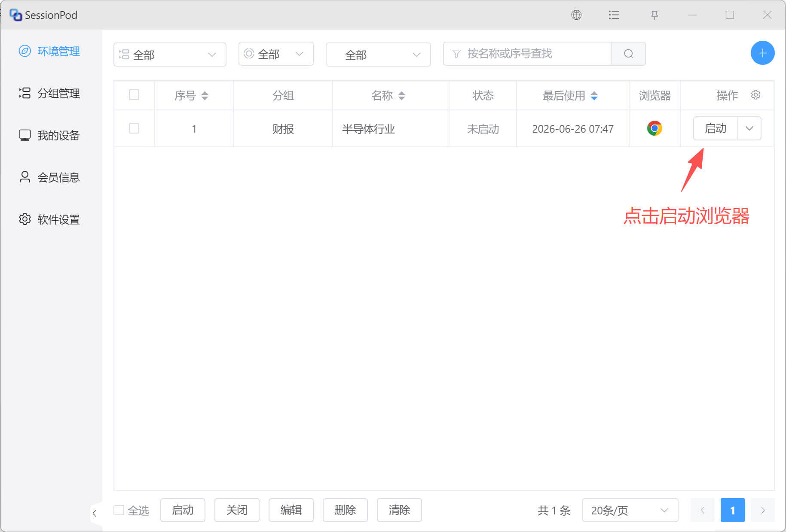
Task: Click the Chrome browser icon in row 1
Action: click(x=654, y=128)
